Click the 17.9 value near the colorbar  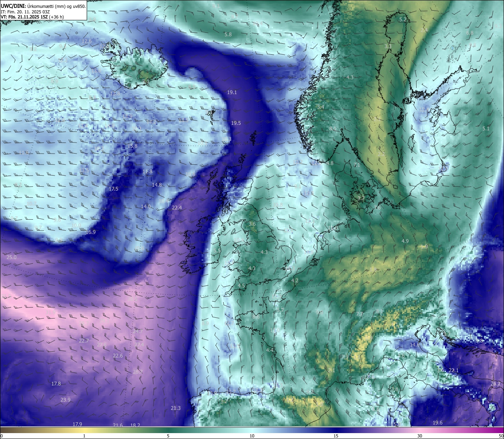pos(77,424)
